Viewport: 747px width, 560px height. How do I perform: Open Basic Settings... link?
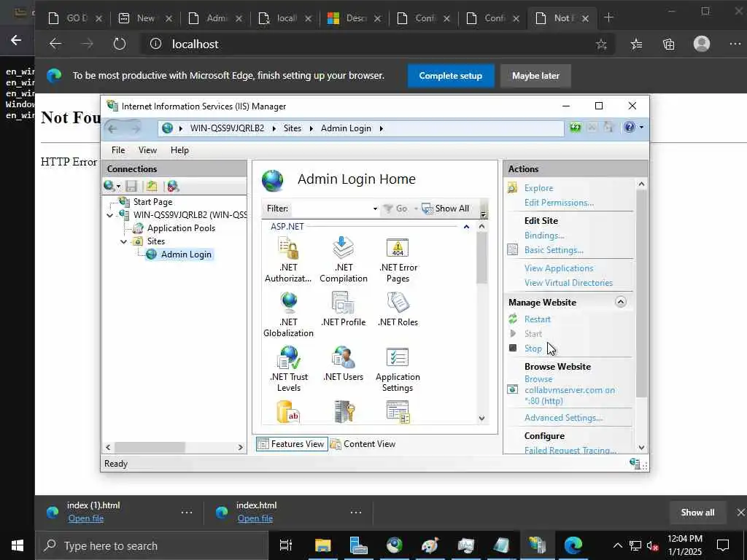click(x=554, y=250)
